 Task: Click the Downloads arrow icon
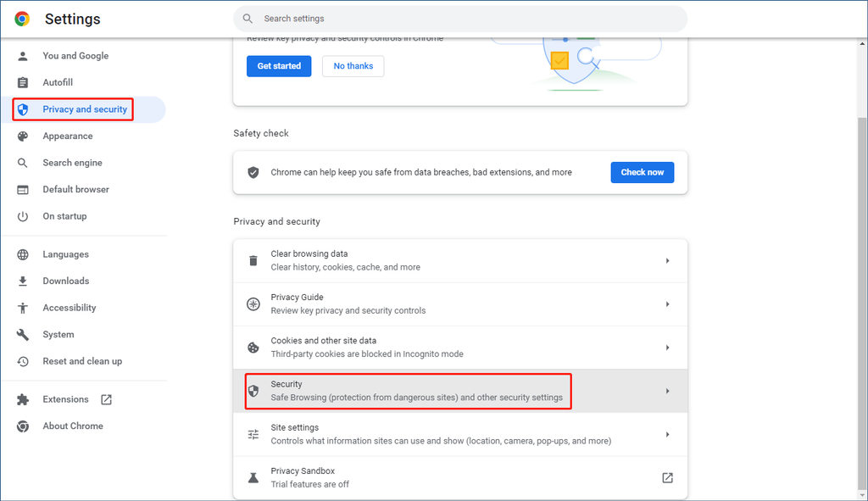coord(24,281)
